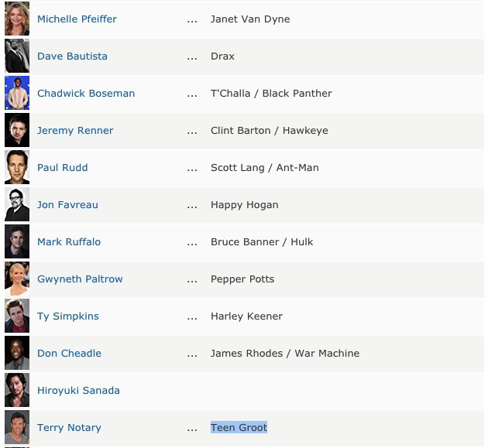
Task: Open the Jeremy Renner name link
Action: (75, 130)
